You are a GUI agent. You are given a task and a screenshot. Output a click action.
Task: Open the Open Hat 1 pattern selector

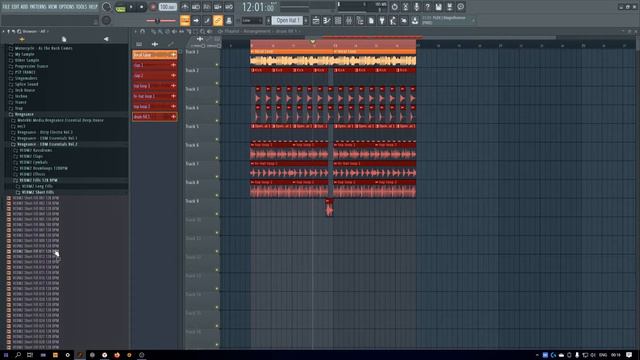(x=287, y=20)
